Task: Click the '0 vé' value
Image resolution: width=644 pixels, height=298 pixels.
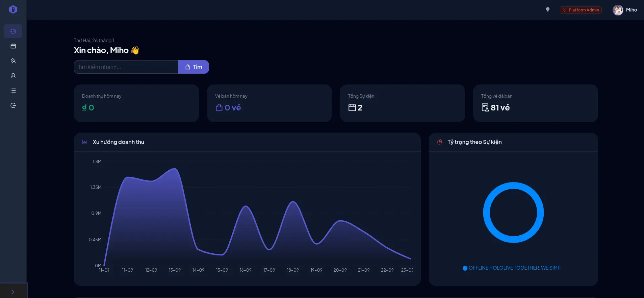Action: (x=233, y=107)
